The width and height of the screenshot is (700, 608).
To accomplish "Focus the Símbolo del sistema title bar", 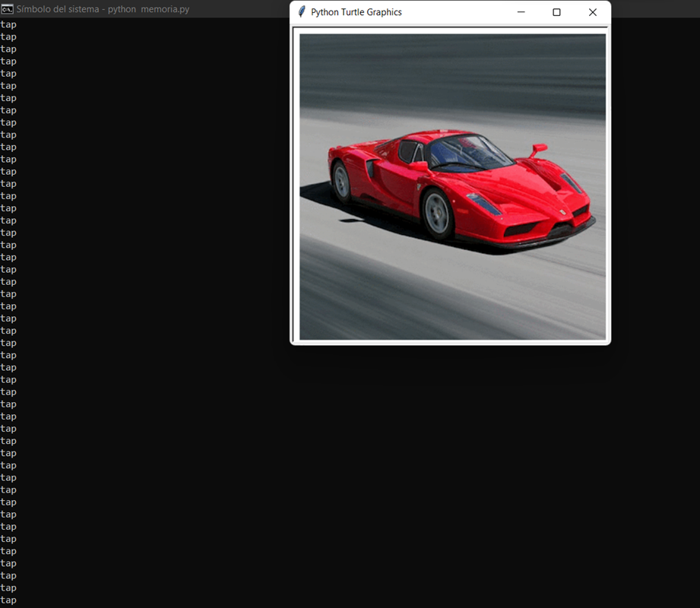I will [114, 8].
